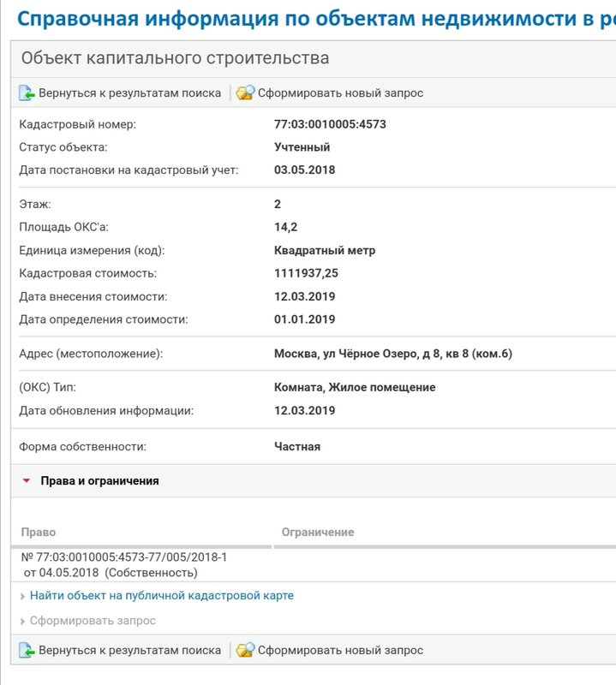Click the 'Этаж:' label
Image resolution: width=616 pixels, height=685 pixels.
coord(35,204)
